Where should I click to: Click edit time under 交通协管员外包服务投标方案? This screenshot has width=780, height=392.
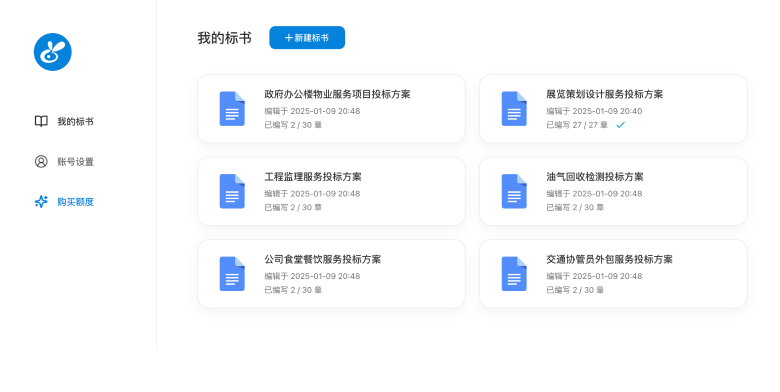coord(594,276)
